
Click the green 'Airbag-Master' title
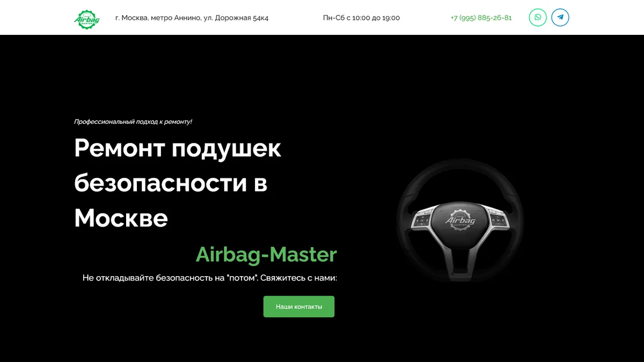click(x=266, y=254)
